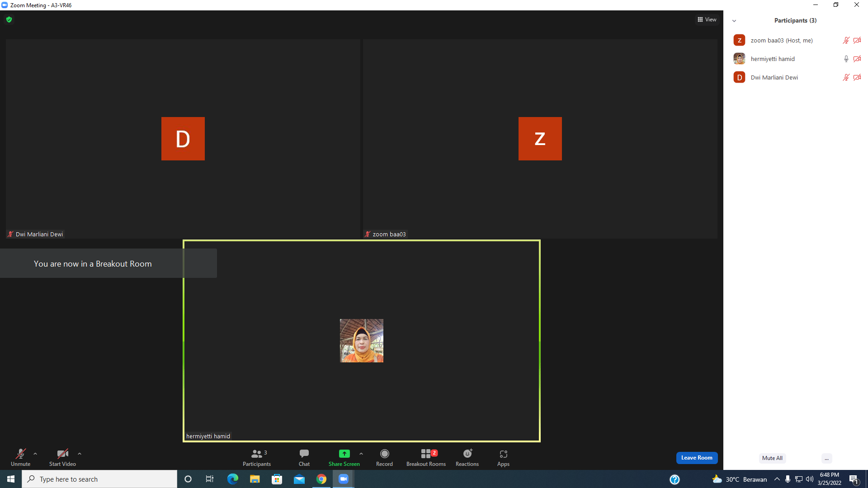Start recording with the Record button
868x488 pixels.
[x=384, y=457]
